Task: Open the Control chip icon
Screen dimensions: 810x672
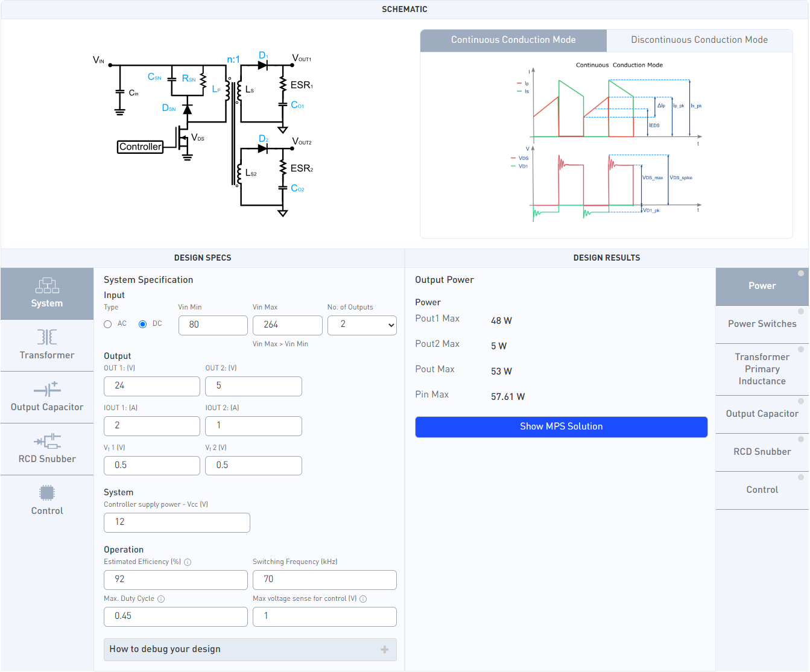Action: (47, 493)
